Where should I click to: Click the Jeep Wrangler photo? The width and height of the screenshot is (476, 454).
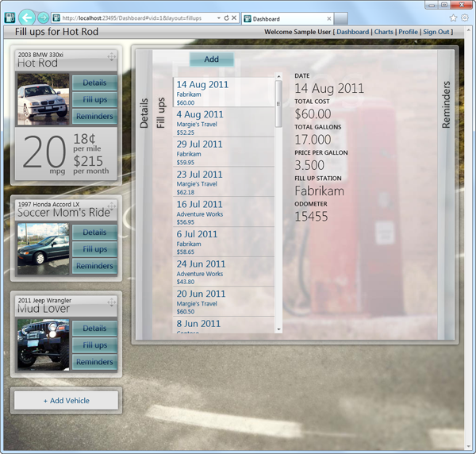click(x=43, y=344)
